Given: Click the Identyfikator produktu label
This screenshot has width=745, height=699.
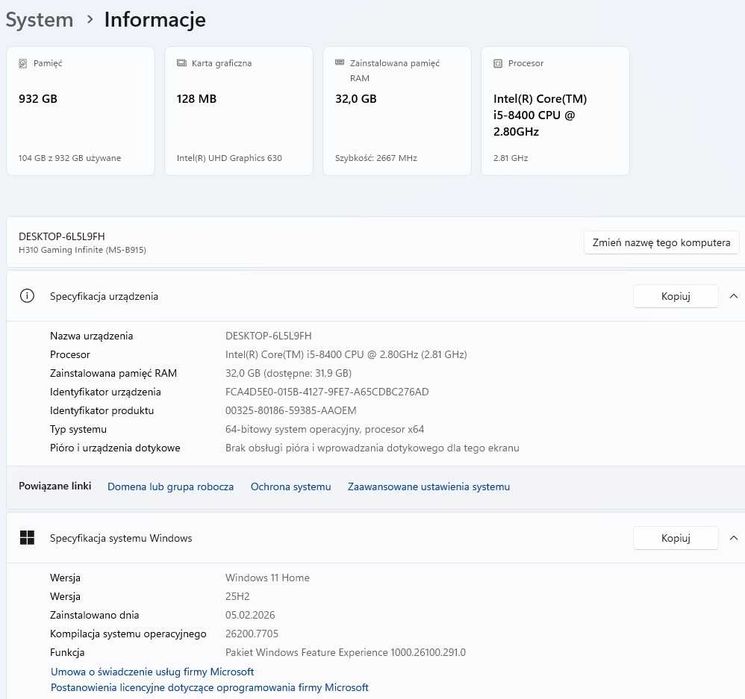Looking at the screenshot, I should [x=102, y=411].
